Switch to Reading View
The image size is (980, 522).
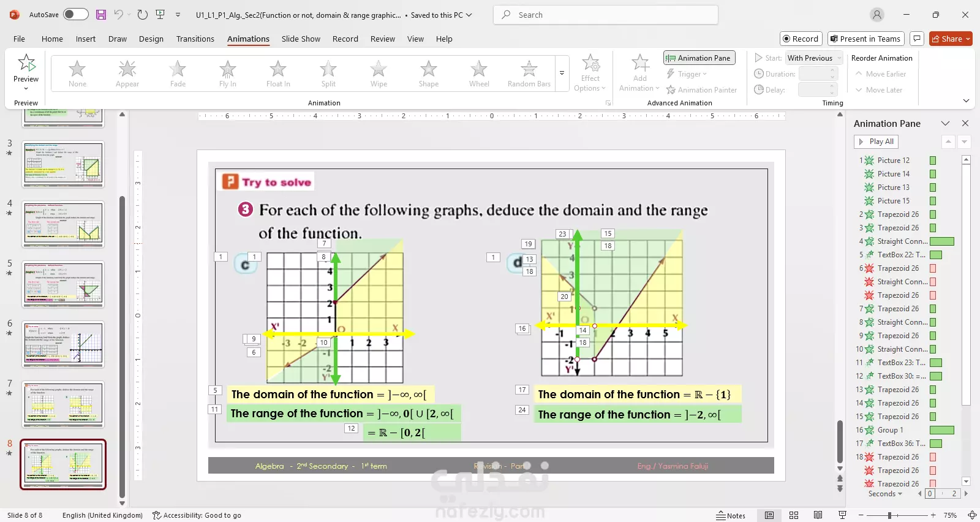(x=818, y=515)
